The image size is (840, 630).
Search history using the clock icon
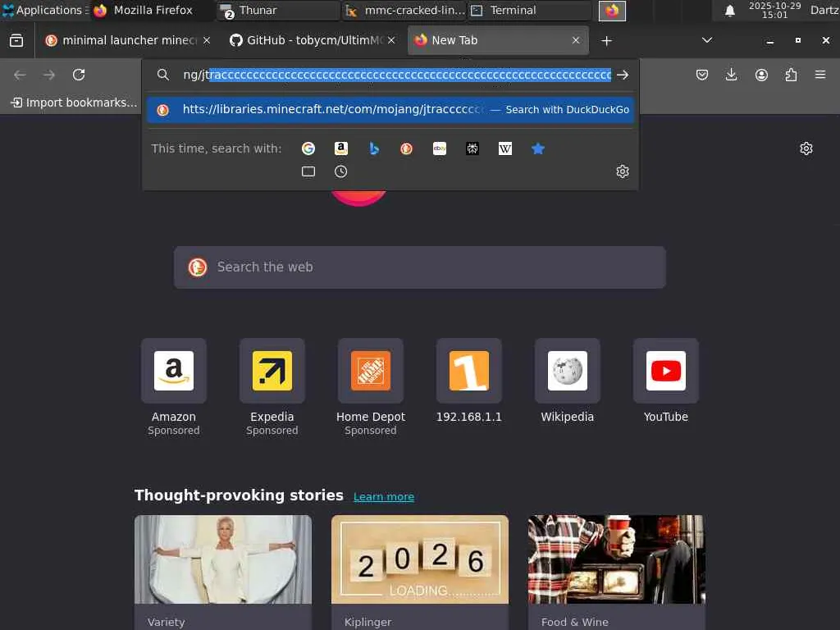coord(340,171)
